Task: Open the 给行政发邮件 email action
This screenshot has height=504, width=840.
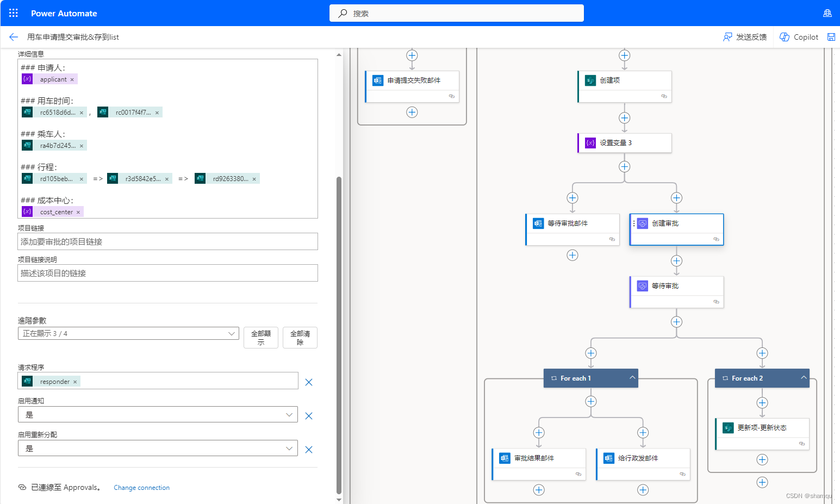Action: (x=643, y=458)
